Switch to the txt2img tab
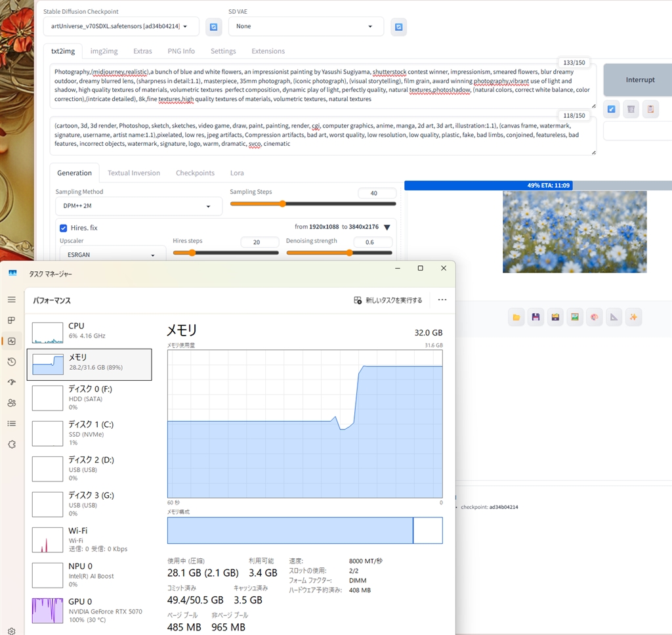The height and width of the screenshot is (635, 672). click(63, 51)
